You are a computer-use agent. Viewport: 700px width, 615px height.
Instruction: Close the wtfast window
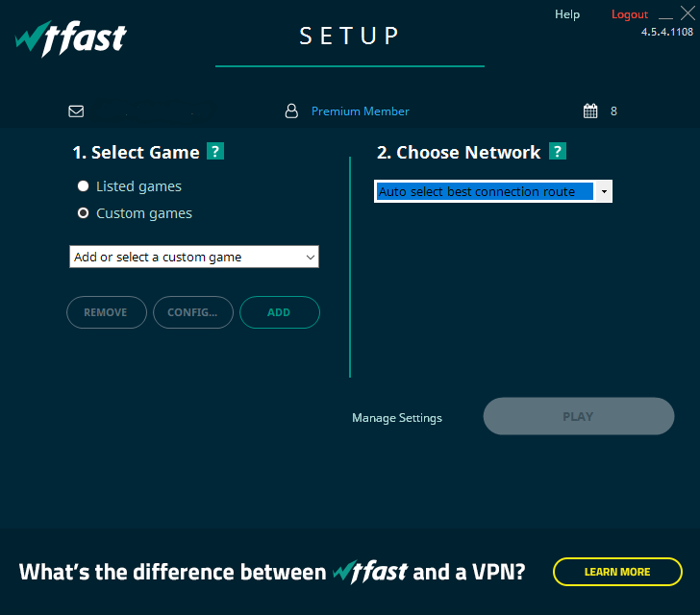[687, 13]
